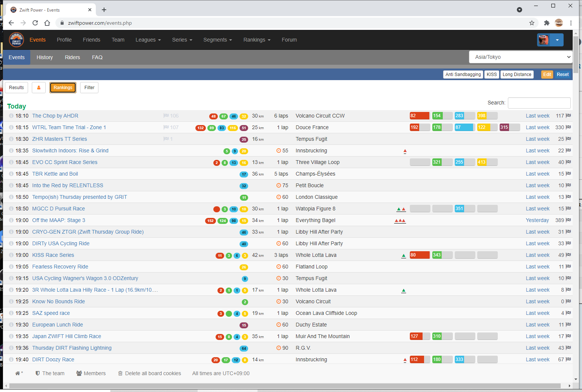Open the Asia/Tokyo timezone selector
Image resolution: width=582 pixels, height=392 pixels.
(x=521, y=57)
